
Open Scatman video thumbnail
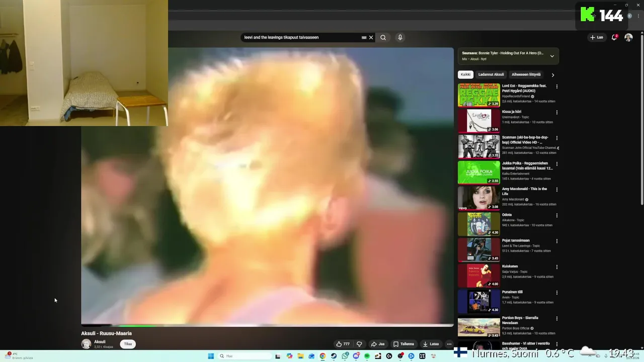tap(478, 146)
